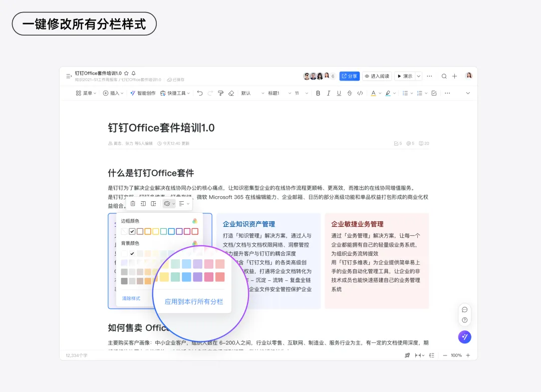Start the presentation with 演示
This screenshot has width=541, height=392.
click(x=405, y=76)
